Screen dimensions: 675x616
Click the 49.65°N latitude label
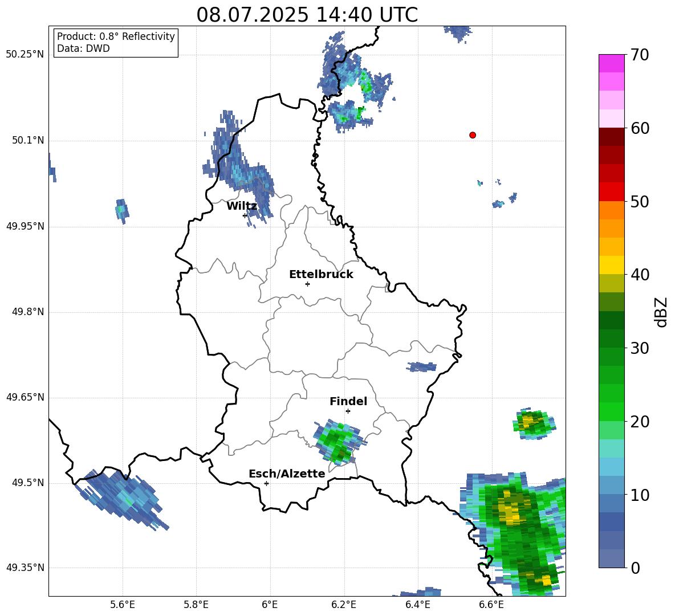[25, 398]
